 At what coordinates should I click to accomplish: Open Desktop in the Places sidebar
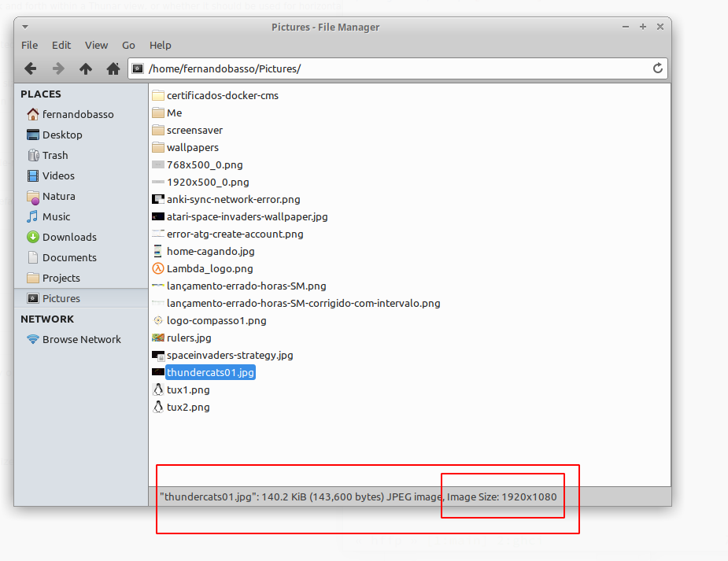click(81, 135)
